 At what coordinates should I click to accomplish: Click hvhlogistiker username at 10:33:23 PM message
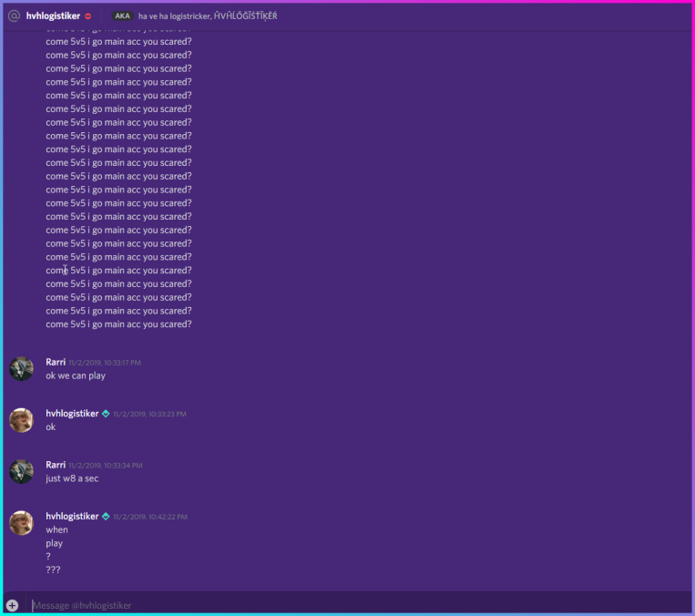(x=72, y=414)
